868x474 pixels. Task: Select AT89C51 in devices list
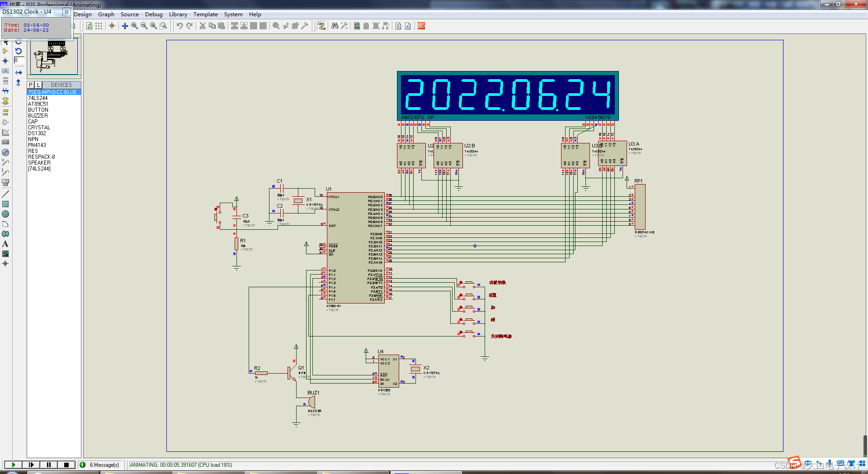[38, 104]
